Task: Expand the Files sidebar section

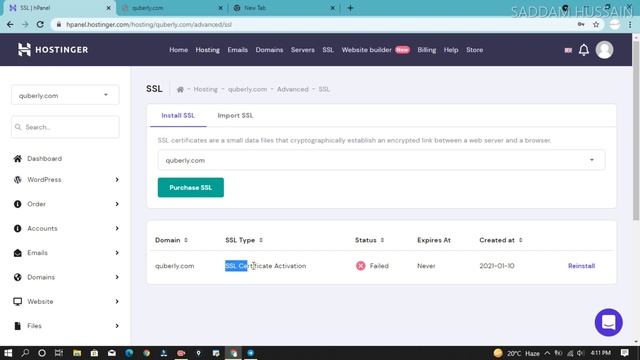Action: [117, 326]
